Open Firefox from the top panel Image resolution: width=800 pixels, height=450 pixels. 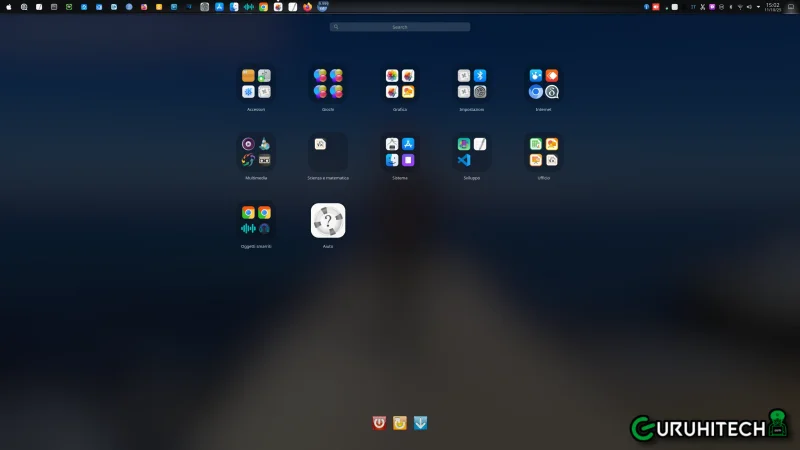click(x=307, y=7)
